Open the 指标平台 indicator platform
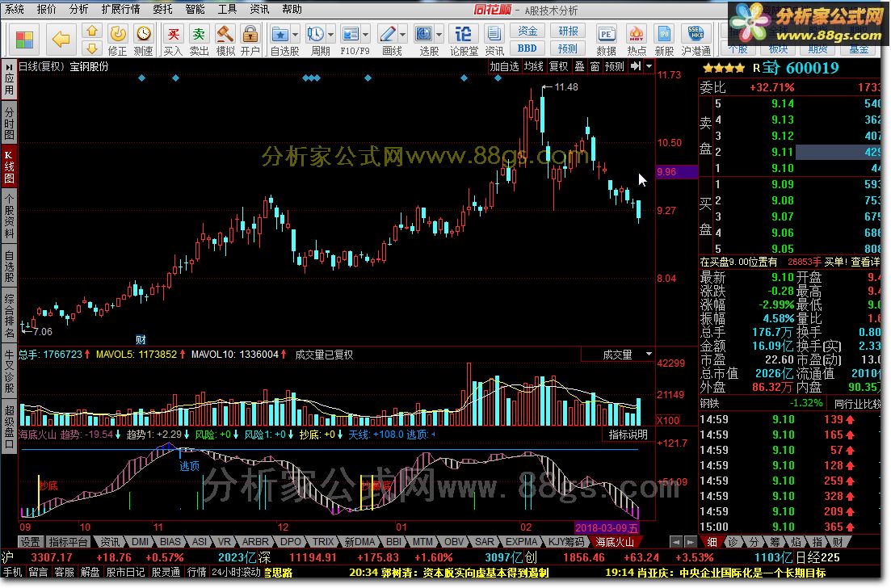Screen dimensions: 891x588 coord(68,542)
